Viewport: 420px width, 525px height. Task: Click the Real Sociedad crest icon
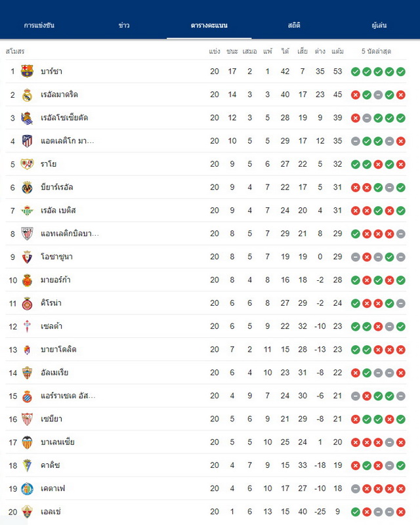27,118
